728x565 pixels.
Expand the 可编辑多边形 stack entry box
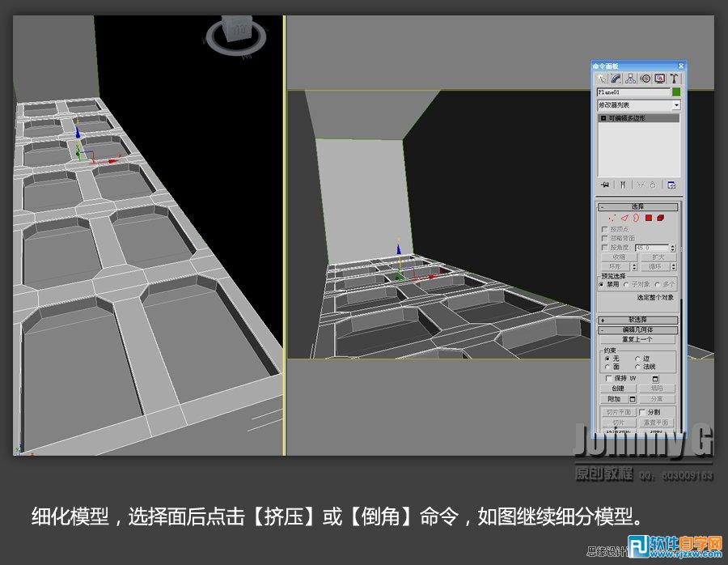(603, 118)
